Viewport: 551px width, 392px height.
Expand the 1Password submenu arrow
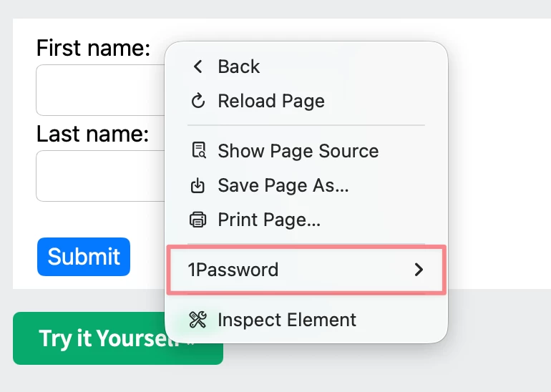coord(419,270)
